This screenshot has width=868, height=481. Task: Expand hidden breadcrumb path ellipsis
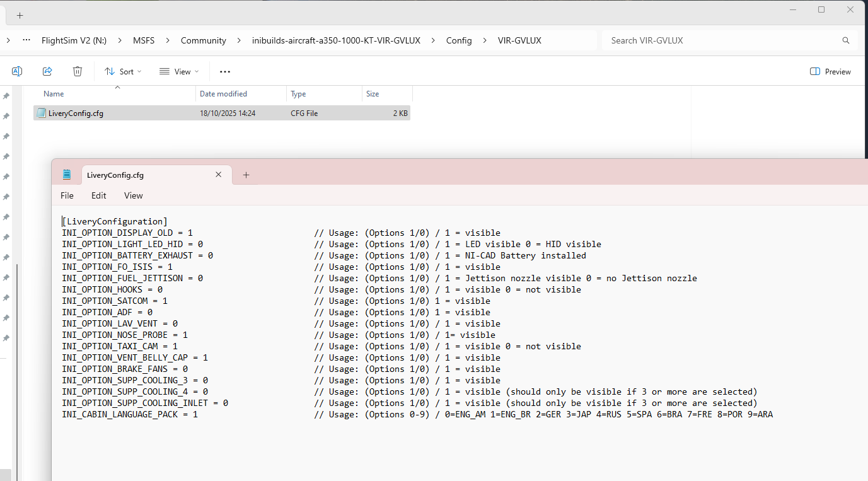[26, 40]
